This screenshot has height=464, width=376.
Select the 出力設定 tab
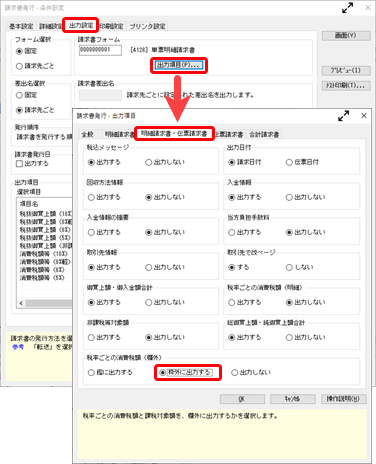(81, 25)
